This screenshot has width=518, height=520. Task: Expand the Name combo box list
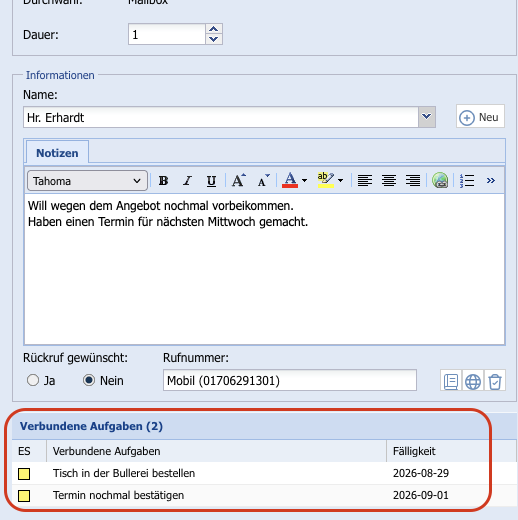(427, 117)
